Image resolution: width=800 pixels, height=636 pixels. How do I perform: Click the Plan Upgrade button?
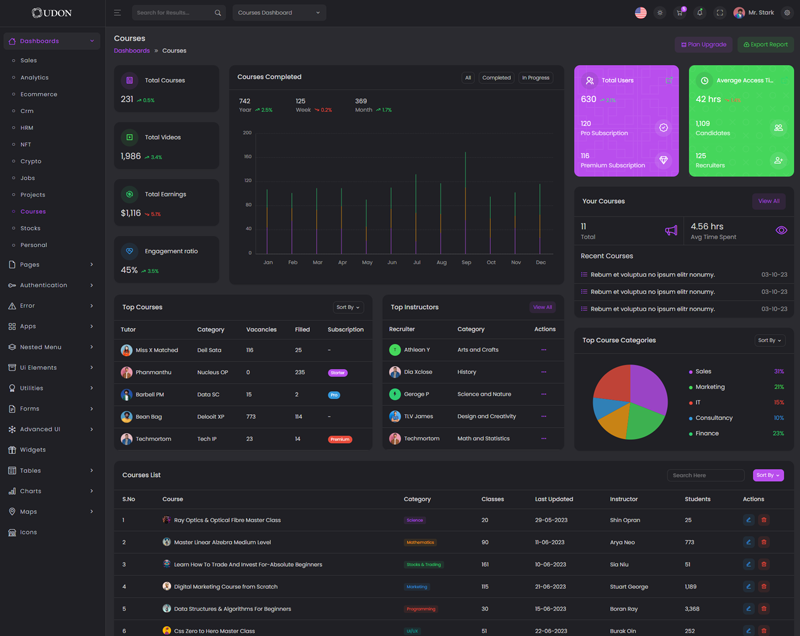pyautogui.click(x=704, y=45)
